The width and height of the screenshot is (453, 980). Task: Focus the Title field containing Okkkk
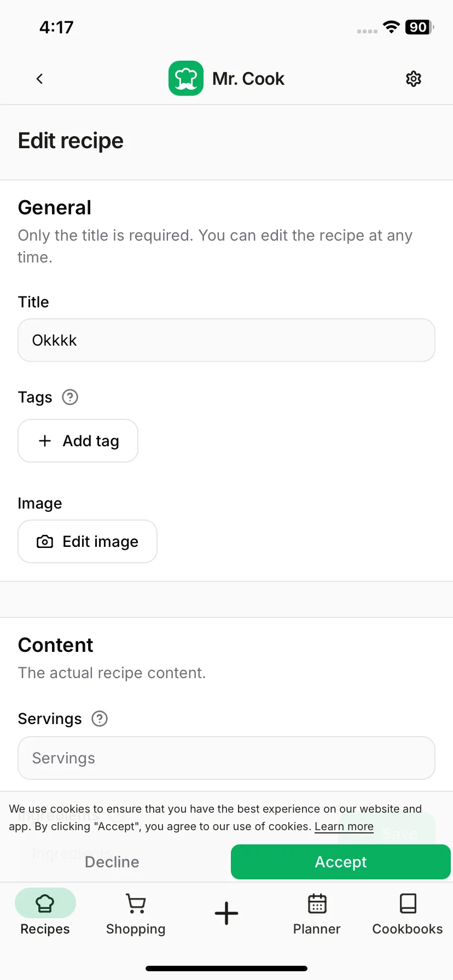click(226, 340)
